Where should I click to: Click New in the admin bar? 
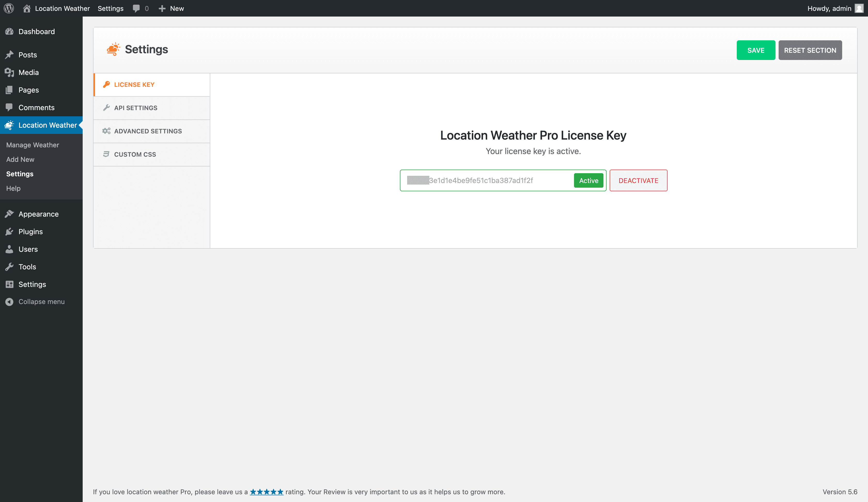click(x=177, y=8)
